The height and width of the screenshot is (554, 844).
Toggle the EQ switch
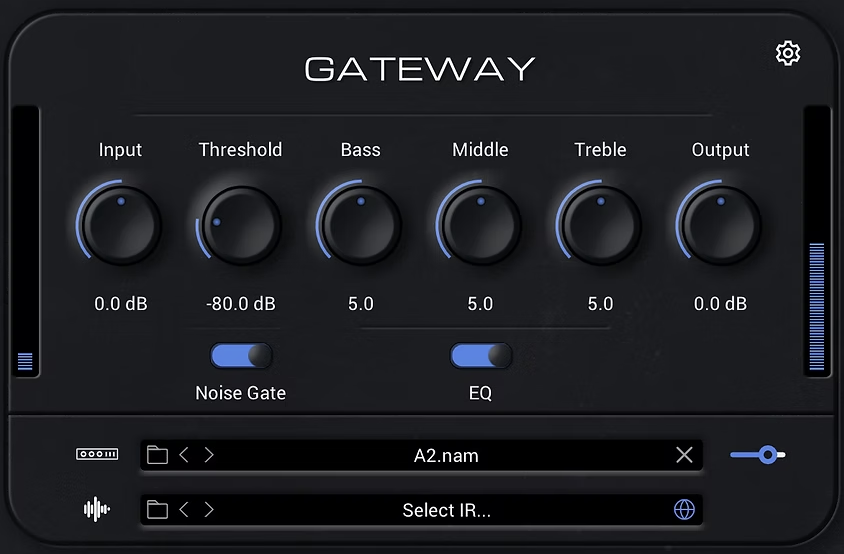(x=481, y=356)
